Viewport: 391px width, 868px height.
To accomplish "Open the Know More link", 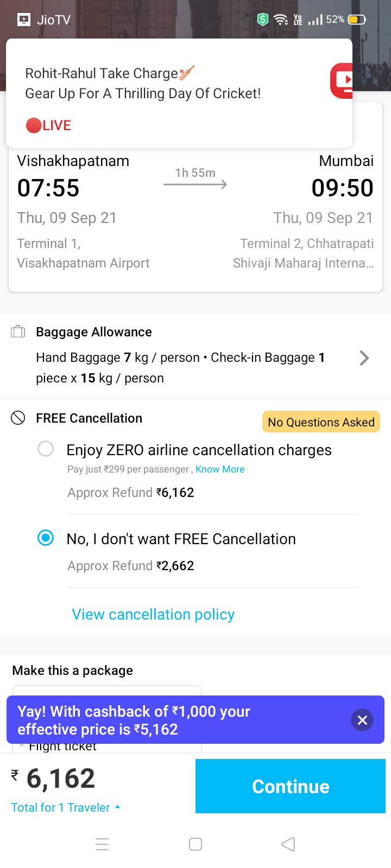I will (x=220, y=469).
